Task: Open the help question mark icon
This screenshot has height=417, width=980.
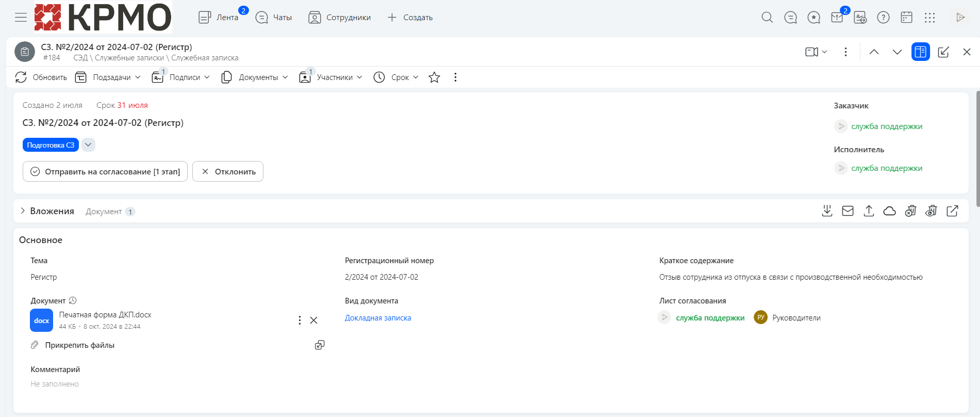Action: 883,18
